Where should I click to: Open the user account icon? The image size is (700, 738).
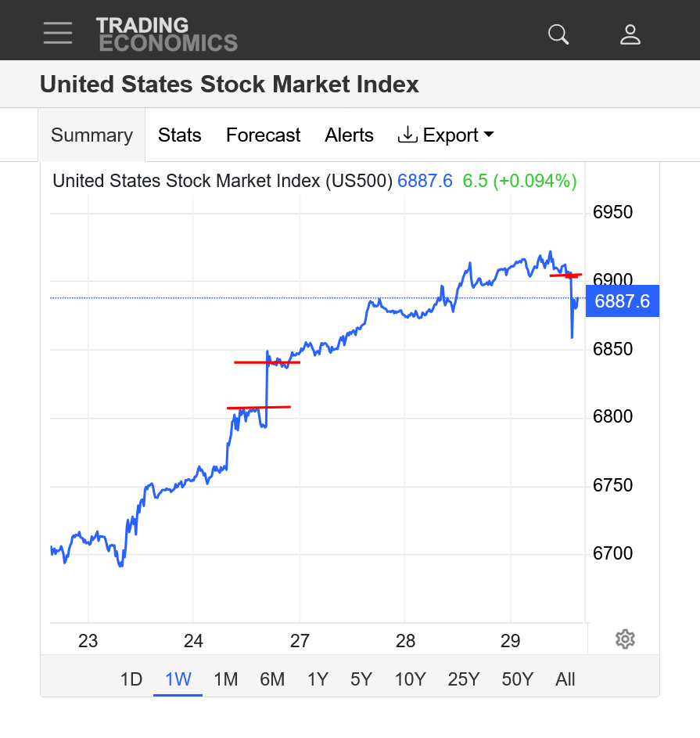630,34
